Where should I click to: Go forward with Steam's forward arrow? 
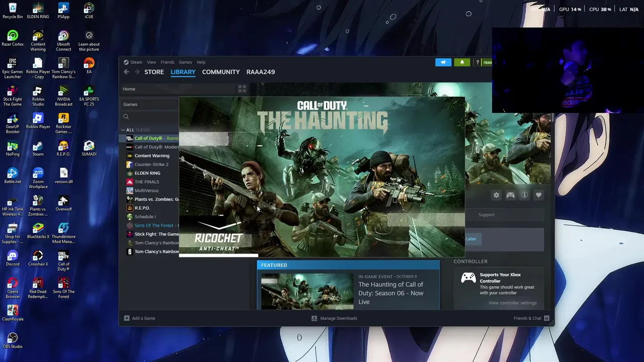[x=137, y=72]
